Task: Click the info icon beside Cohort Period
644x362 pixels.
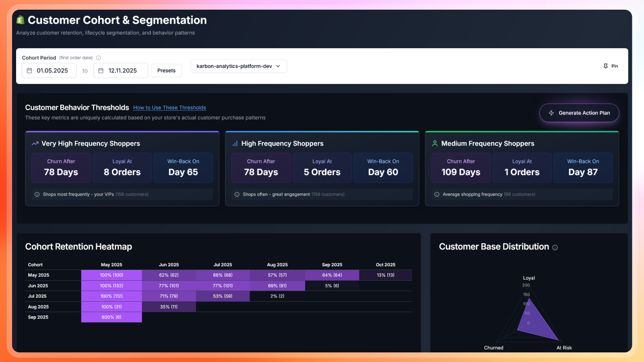Action: tap(98, 58)
